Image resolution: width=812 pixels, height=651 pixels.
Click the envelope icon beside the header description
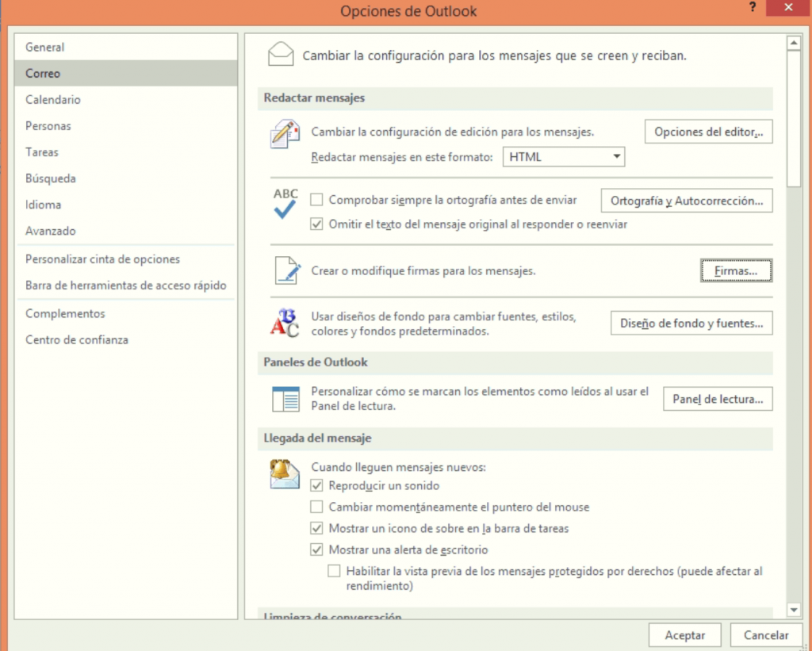[x=281, y=54]
